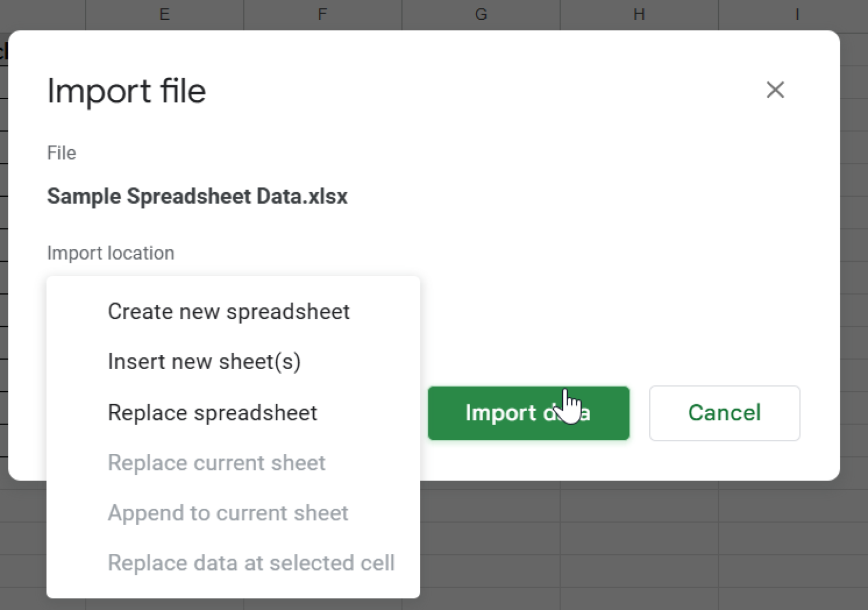The height and width of the screenshot is (610, 868).
Task: Click the "Import file" dialog title
Action: pyautogui.click(x=127, y=91)
